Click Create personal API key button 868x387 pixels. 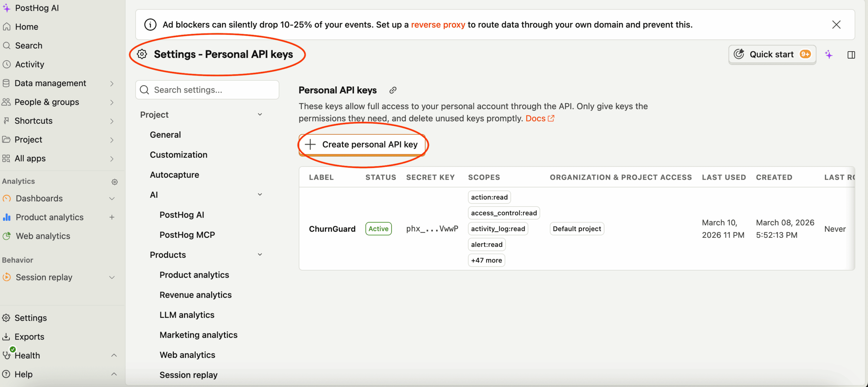click(362, 145)
